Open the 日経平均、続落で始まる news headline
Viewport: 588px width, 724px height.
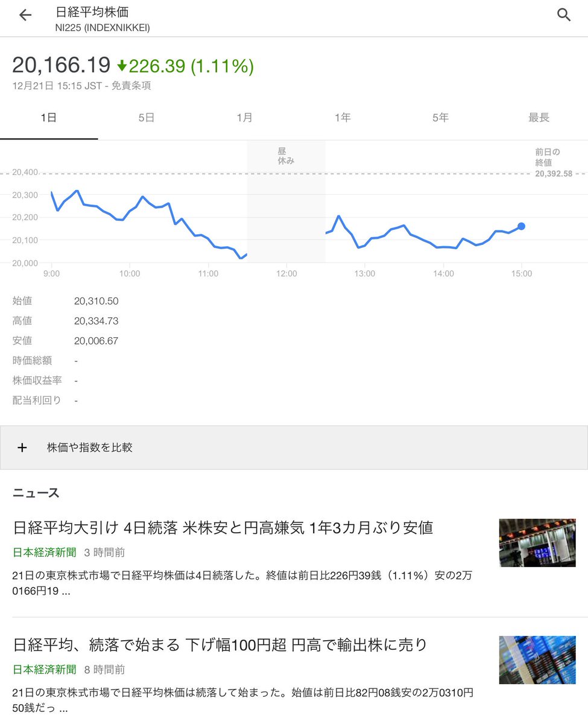click(221, 644)
